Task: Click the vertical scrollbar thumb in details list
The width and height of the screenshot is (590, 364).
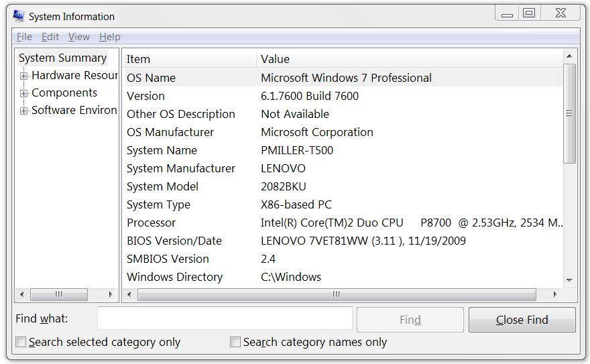Action: tap(569, 113)
